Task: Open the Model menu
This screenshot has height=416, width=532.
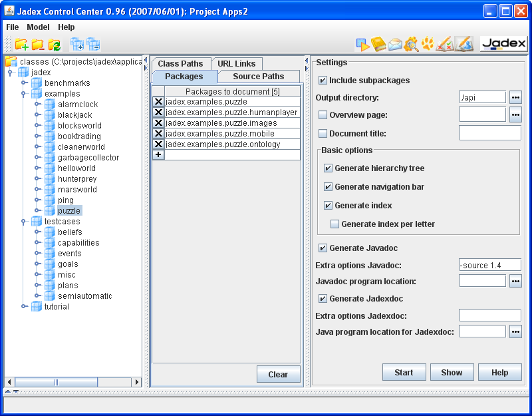Action: [38, 27]
